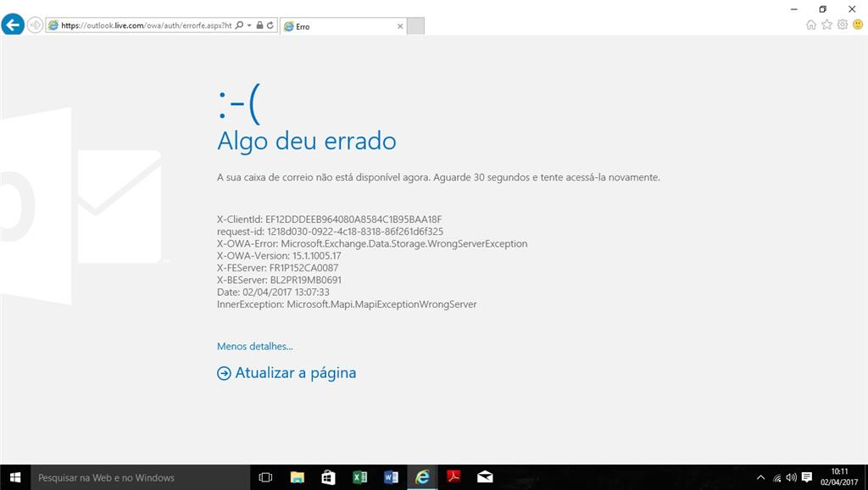Launch Word from taskbar
Viewport: 868px width, 490px height.
(391, 477)
